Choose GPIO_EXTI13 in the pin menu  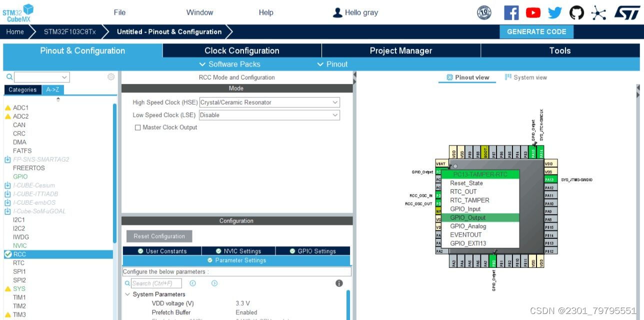[480, 243]
